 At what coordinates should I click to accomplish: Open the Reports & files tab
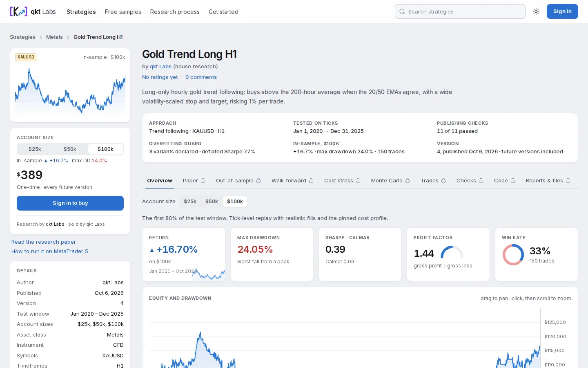pos(548,180)
